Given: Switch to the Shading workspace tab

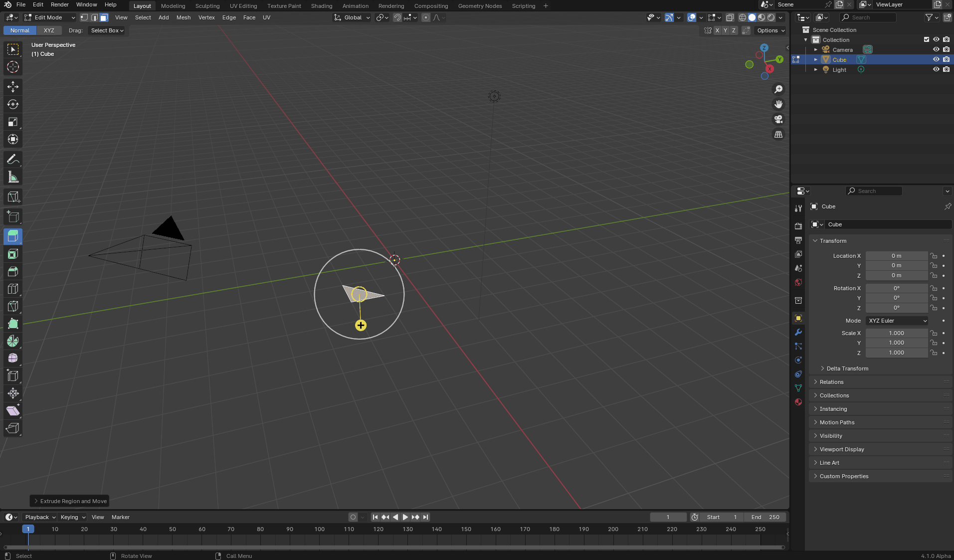Looking at the screenshot, I should click(x=322, y=6).
